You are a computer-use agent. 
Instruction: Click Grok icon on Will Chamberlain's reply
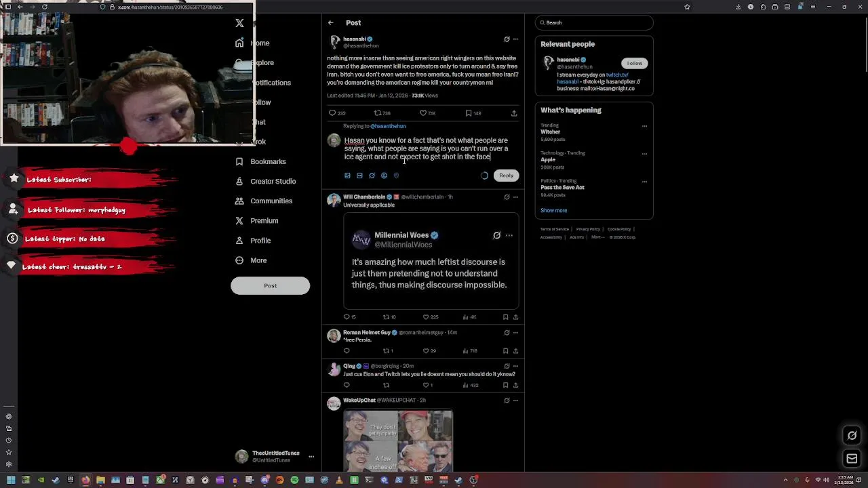point(507,197)
